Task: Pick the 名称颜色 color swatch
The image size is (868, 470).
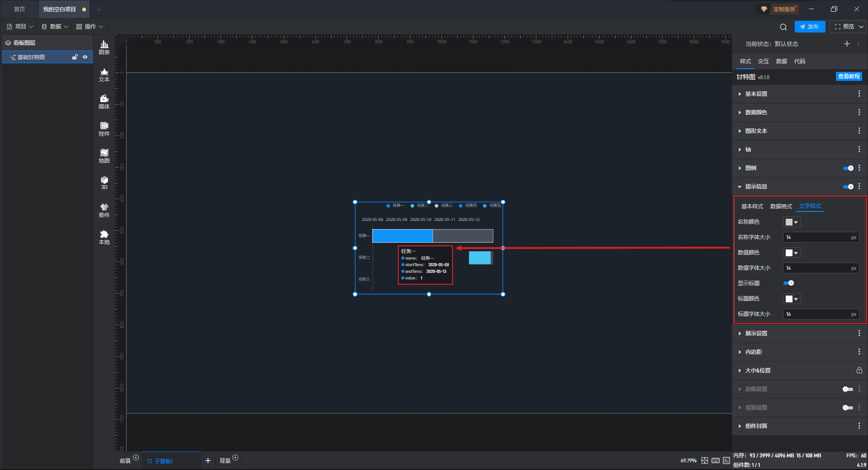Action: pos(792,222)
